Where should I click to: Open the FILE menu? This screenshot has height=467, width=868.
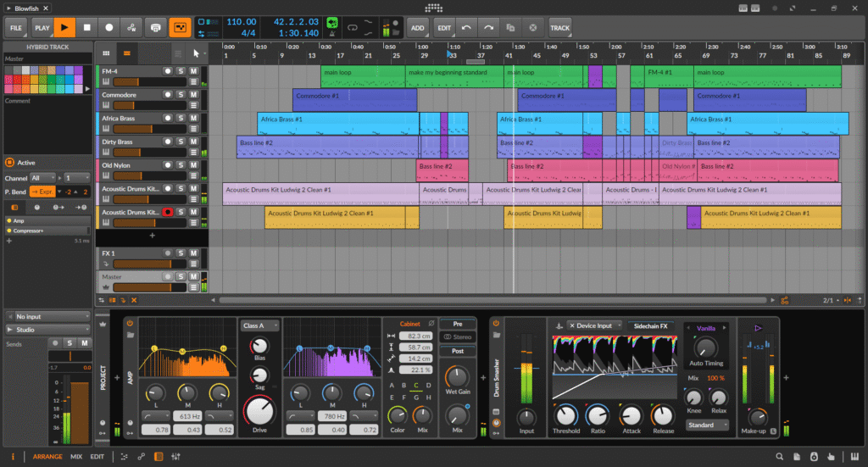[x=15, y=28]
